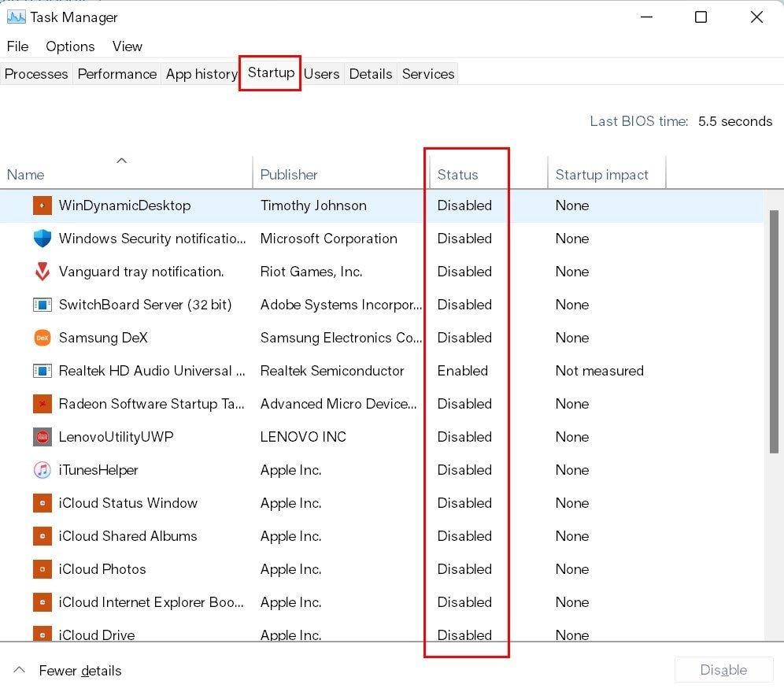The height and width of the screenshot is (692, 784).
Task: Select the iTunesHelper name
Action: tap(98, 470)
